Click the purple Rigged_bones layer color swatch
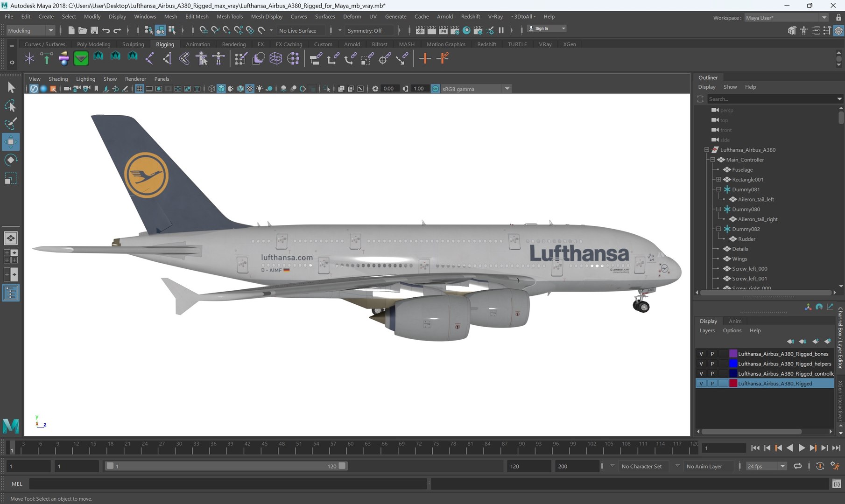845x504 pixels. [733, 354]
